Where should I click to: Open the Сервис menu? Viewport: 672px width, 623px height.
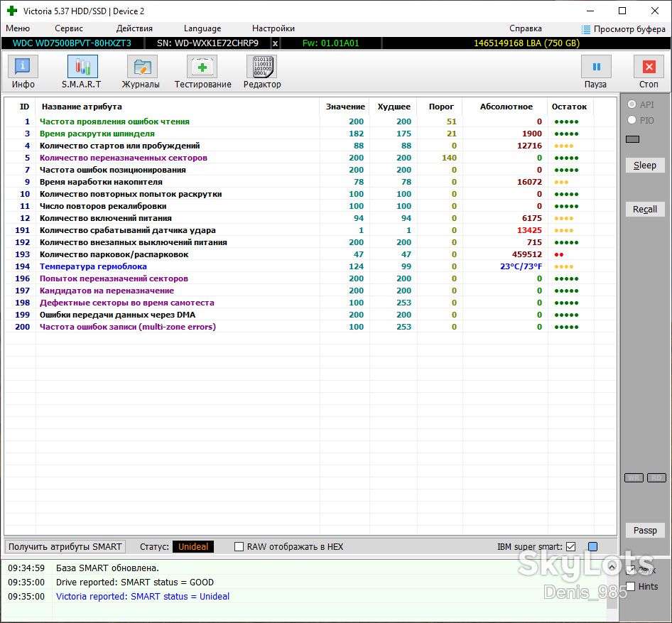click(x=69, y=28)
